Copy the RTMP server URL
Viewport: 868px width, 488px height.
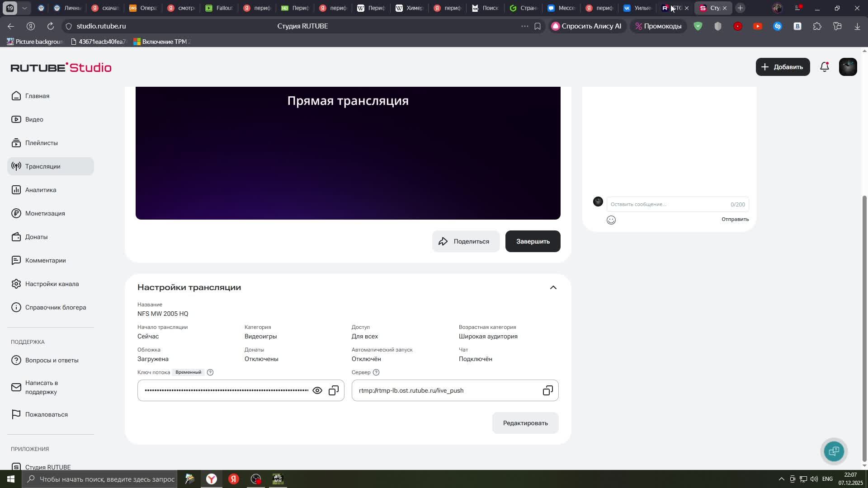547,390
